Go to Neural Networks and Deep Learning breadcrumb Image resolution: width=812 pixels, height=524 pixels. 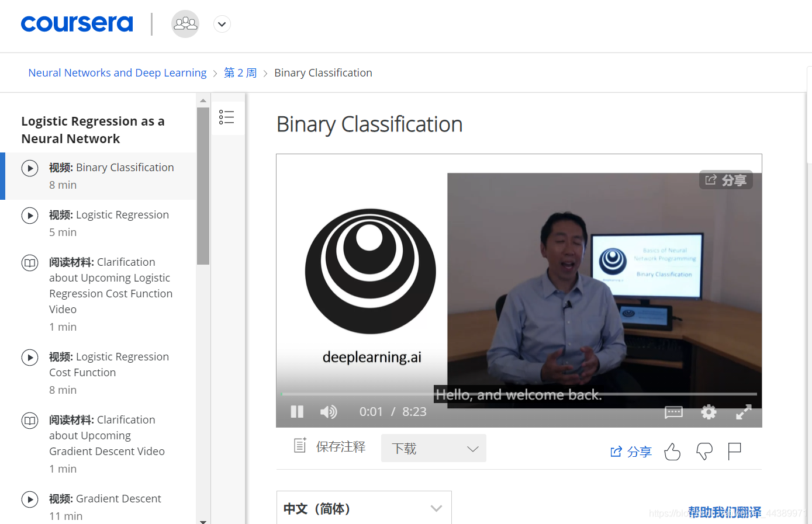118,73
